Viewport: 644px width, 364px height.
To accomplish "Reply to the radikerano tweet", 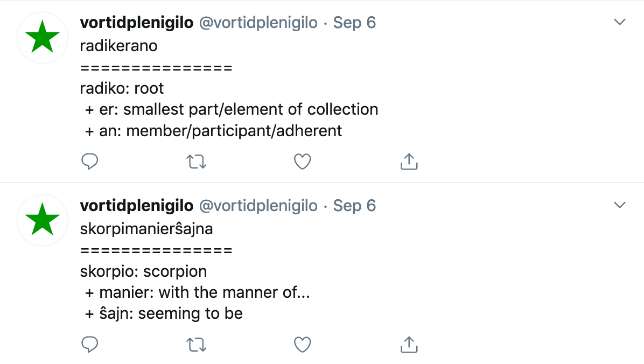I will click(89, 162).
